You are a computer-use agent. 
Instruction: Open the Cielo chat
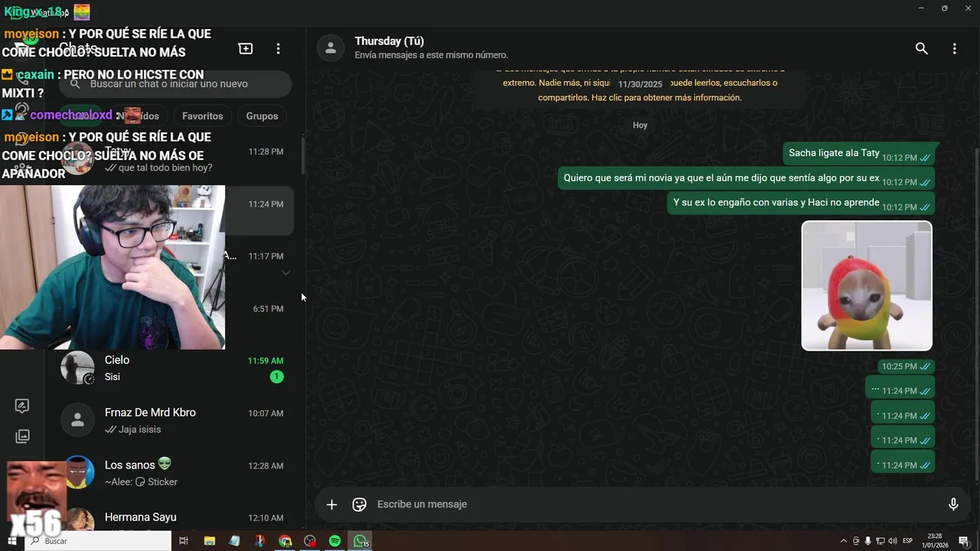pos(176,368)
